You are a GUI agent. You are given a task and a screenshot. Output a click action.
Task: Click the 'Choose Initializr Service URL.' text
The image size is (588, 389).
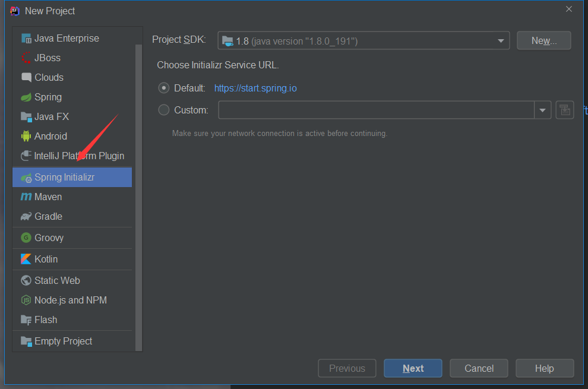point(218,65)
